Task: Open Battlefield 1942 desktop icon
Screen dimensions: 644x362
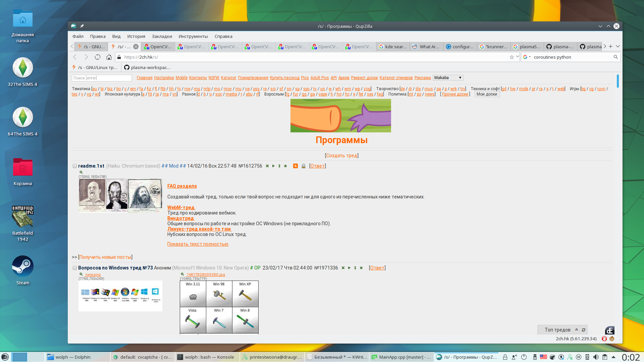Action: pyautogui.click(x=23, y=224)
